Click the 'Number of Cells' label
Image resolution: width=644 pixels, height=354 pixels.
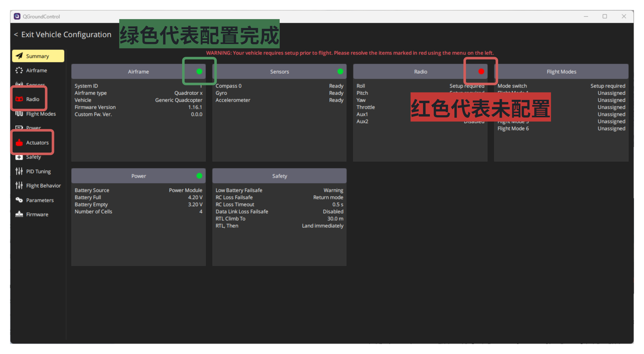point(93,211)
